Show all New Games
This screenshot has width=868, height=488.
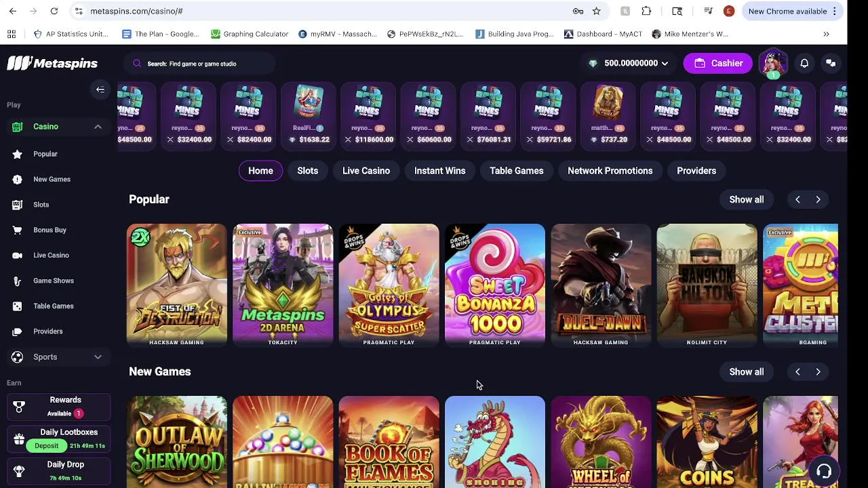[746, 371]
